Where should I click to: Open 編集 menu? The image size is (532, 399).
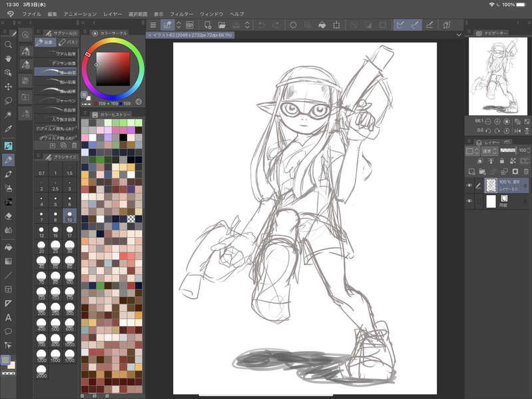[52, 14]
